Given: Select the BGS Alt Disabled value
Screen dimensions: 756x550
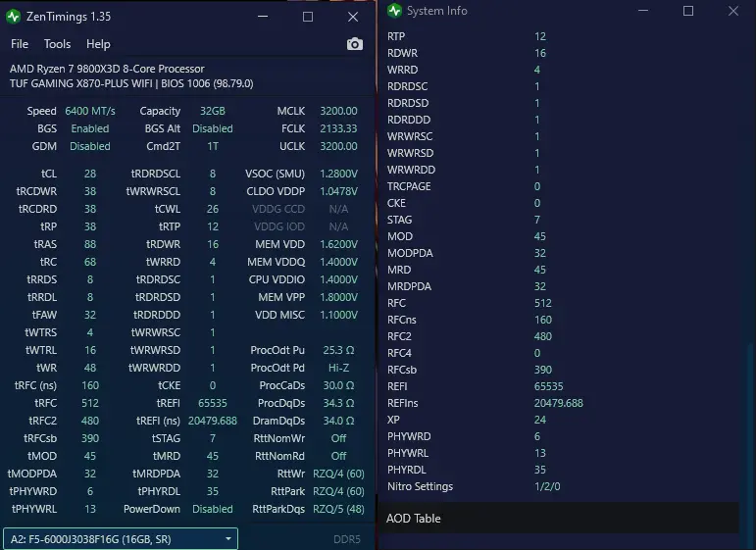Looking at the screenshot, I should [x=213, y=128].
